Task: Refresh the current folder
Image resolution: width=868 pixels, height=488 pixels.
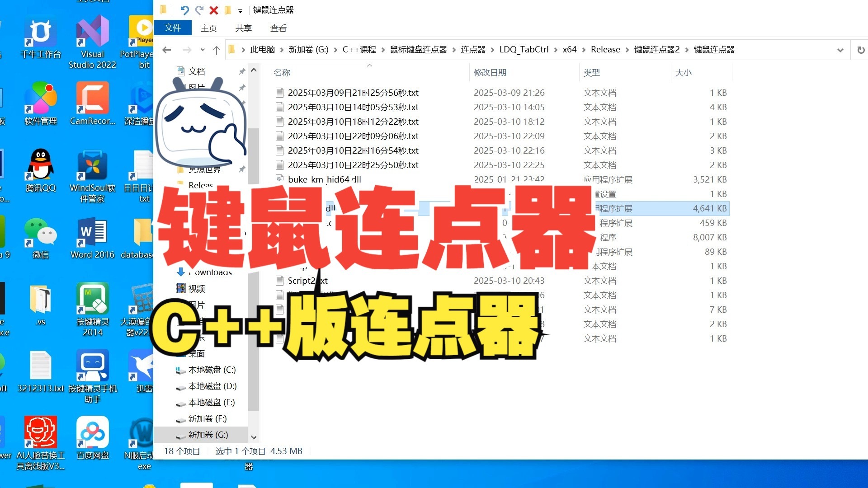Action: [861, 50]
